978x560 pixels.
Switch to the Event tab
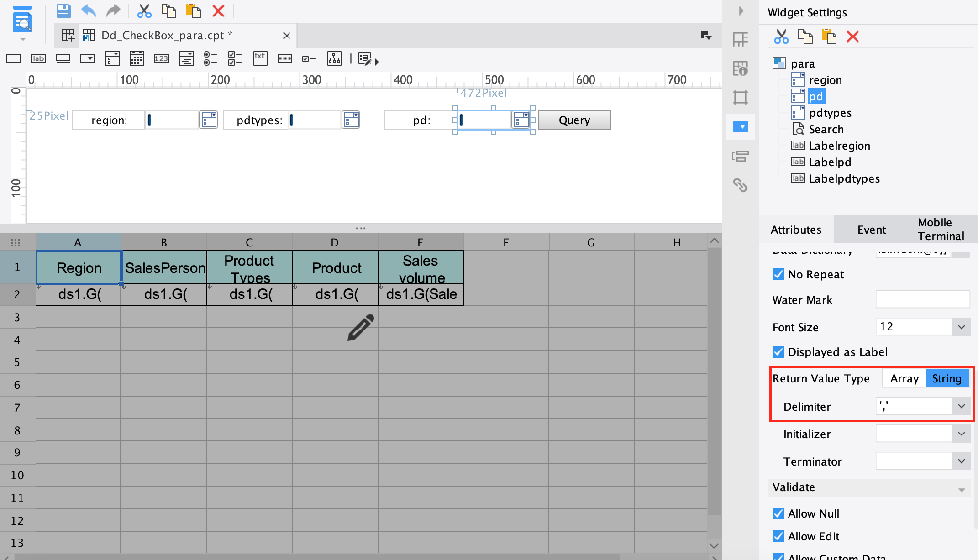click(x=871, y=230)
